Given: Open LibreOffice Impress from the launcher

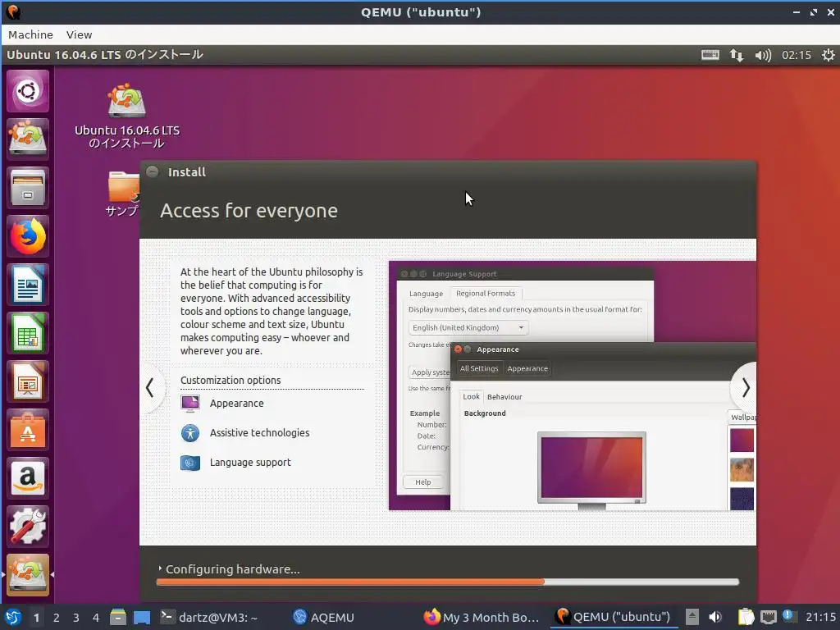Looking at the screenshot, I should click(x=28, y=381).
